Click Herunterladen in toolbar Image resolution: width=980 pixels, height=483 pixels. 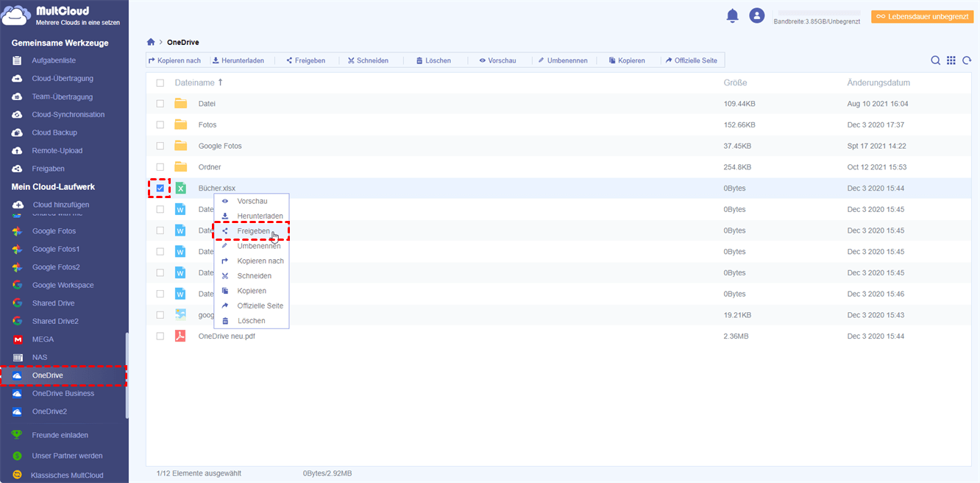[x=238, y=60]
